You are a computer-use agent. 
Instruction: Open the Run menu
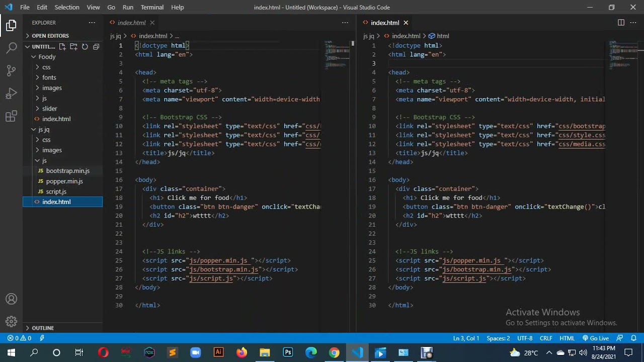click(x=128, y=7)
